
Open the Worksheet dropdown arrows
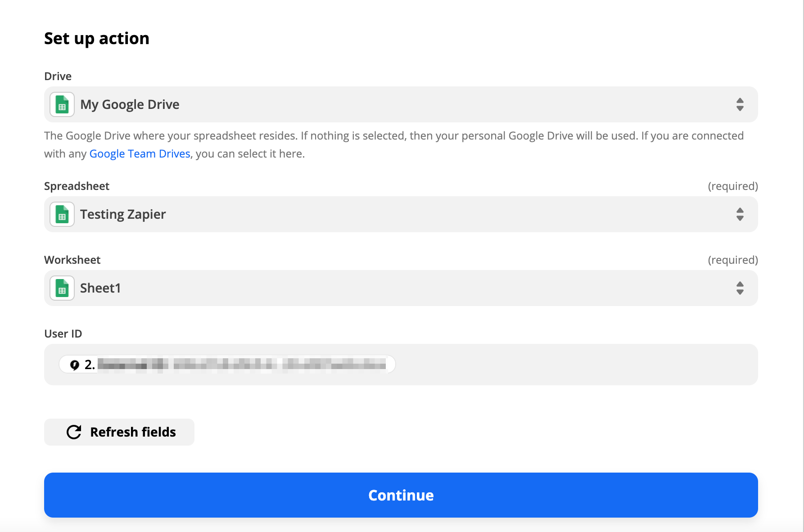coord(740,288)
